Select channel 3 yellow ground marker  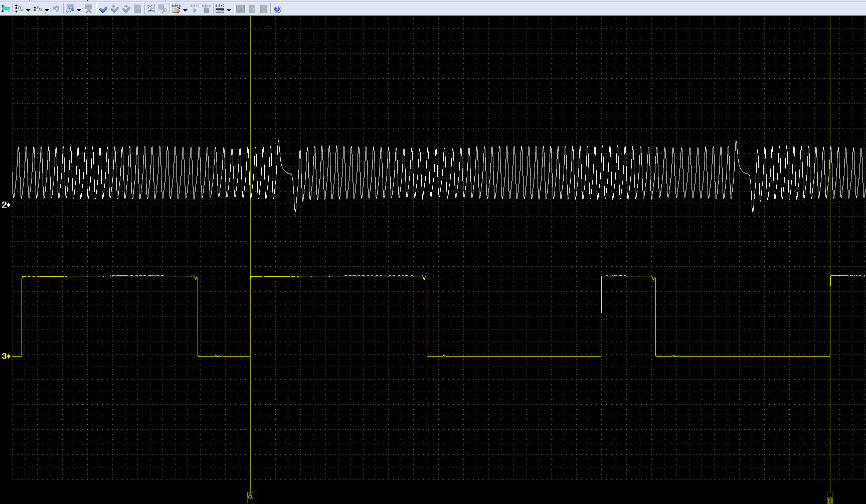coord(6,356)
